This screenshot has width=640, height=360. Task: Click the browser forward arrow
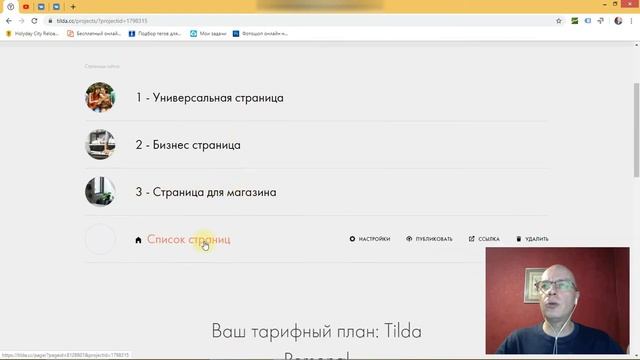[x=22, y=21]
